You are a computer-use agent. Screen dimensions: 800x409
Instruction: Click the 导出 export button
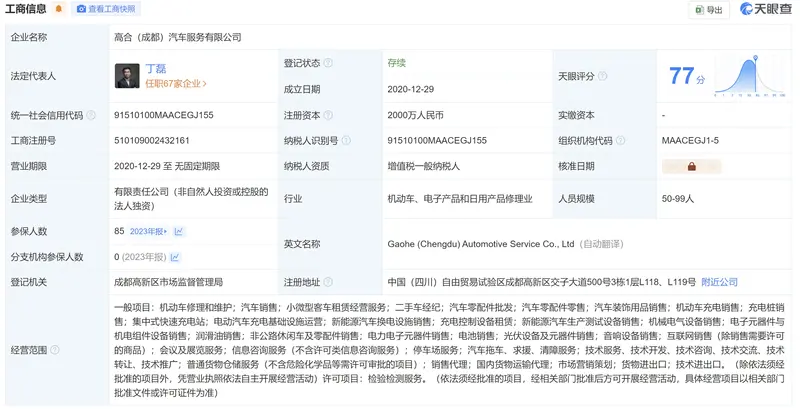(x=709, y=10)
